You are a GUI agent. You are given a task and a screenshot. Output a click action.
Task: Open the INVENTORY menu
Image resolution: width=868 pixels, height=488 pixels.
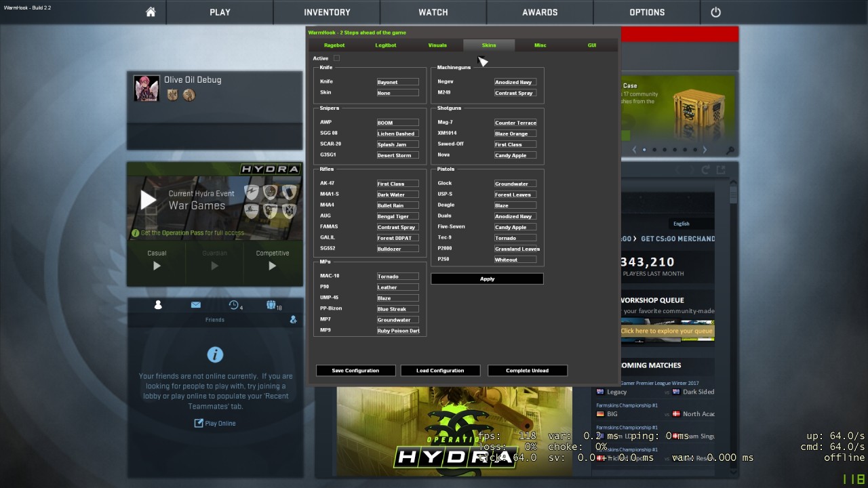[327, 12]
